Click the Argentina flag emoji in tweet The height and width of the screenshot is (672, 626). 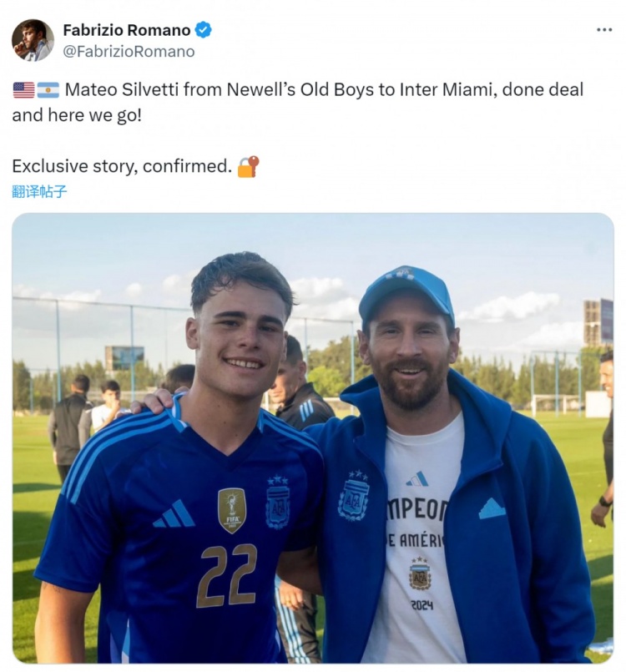point(48,89)
